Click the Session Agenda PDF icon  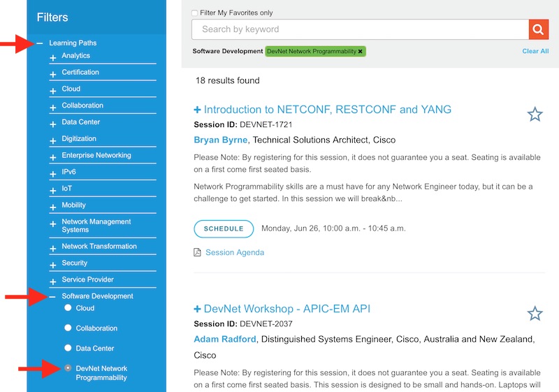point(198,252)
